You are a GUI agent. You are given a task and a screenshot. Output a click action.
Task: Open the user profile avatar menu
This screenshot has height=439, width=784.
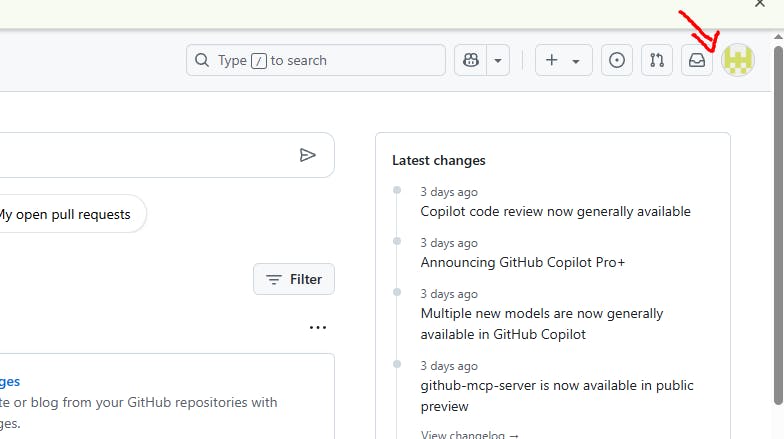[x=738, y=60]
